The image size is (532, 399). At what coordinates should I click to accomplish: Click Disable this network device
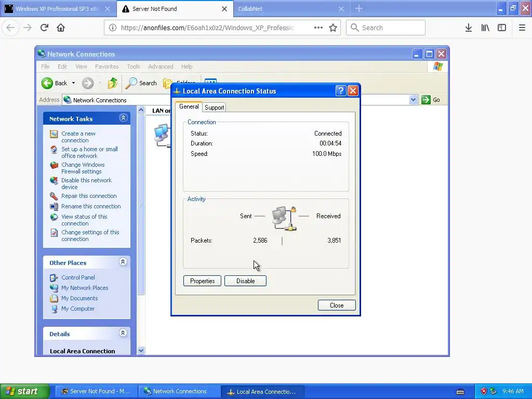point(87,183)
